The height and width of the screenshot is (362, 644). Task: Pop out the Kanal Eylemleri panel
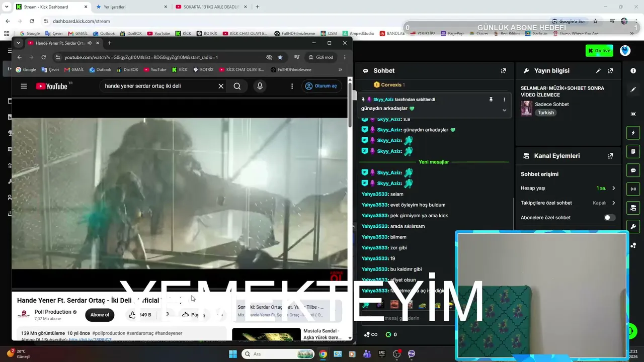click(610, 156)
